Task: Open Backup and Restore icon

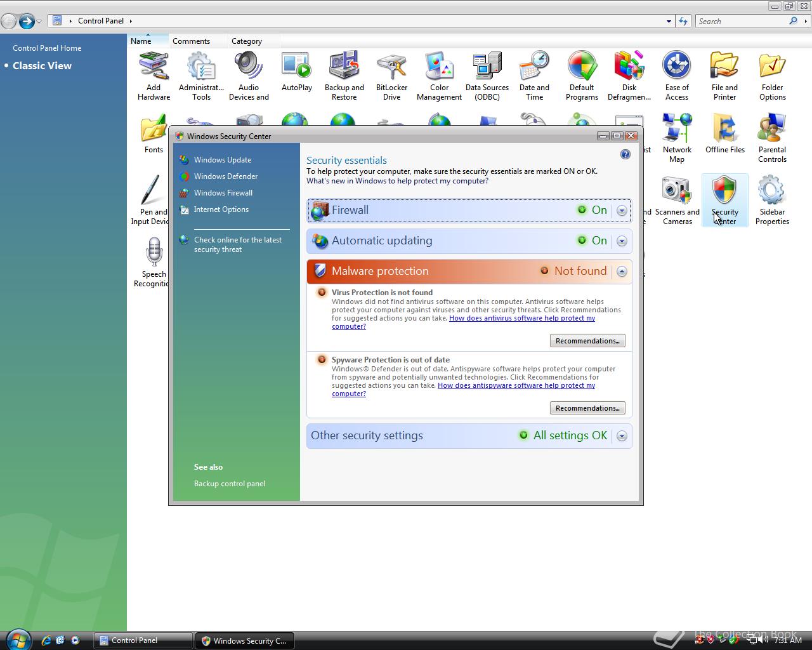Action: tap(344, 76)
